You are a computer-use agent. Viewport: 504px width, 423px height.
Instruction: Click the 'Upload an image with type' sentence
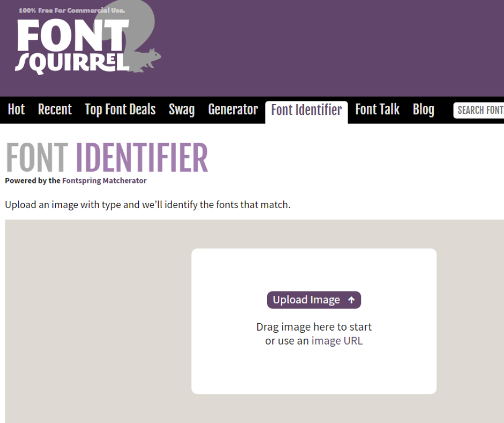[147, 205]
